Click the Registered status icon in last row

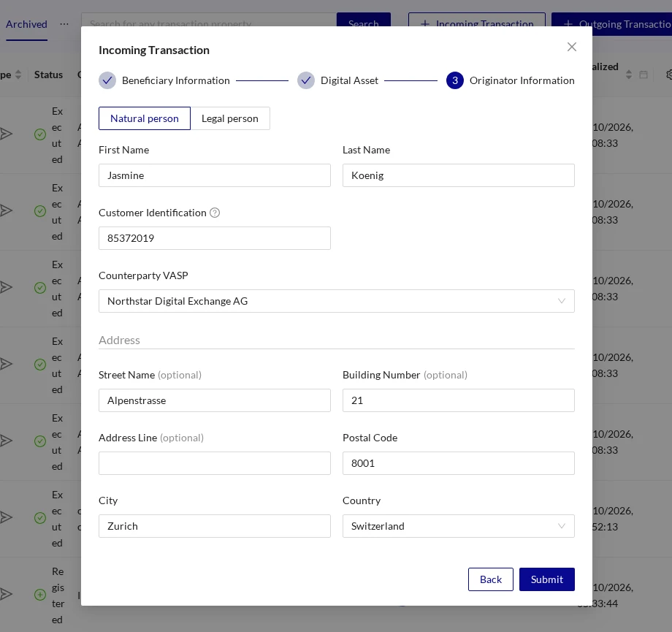(x=40, y=595)
